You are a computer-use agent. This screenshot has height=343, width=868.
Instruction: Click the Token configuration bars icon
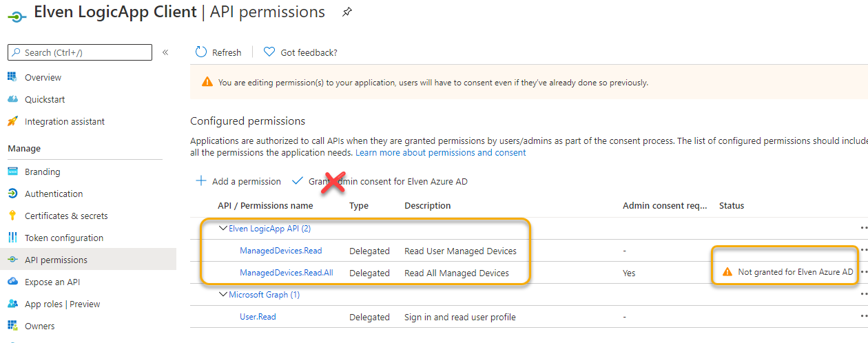12,238
